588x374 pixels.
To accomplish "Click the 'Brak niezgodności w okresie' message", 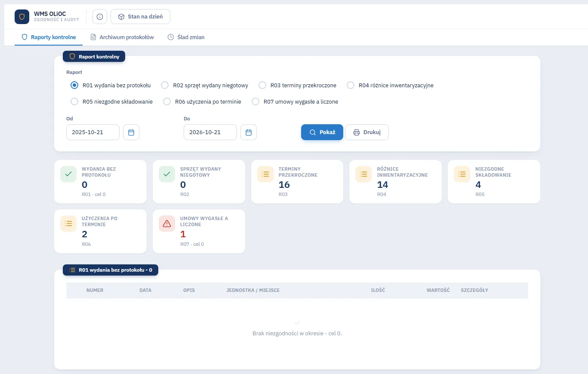I will pyautogui.click(x=297, y=334).
